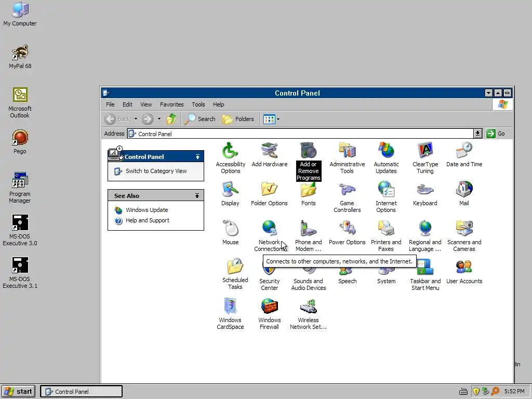
Task: Open the File menu
Action: [x=110, y=104]
